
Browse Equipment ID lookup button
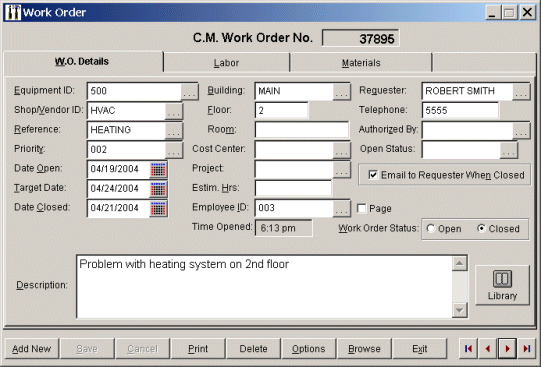click(189, 91)
